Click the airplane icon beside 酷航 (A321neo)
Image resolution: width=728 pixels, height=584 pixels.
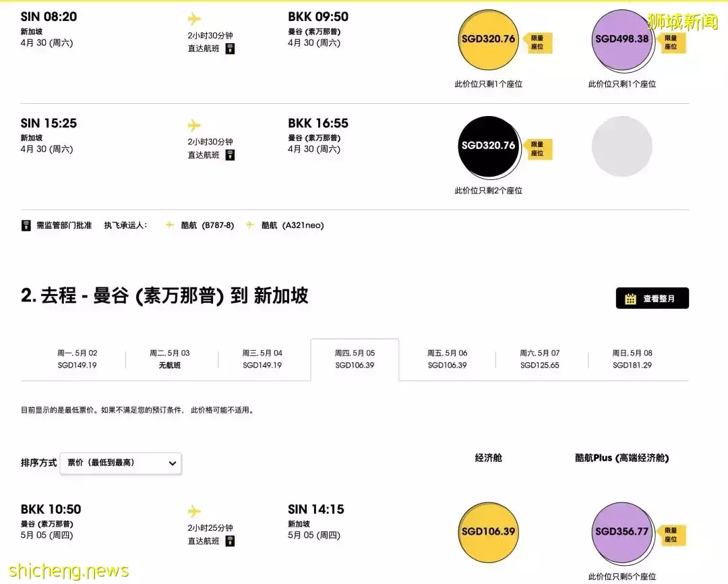tap(249, 226)
